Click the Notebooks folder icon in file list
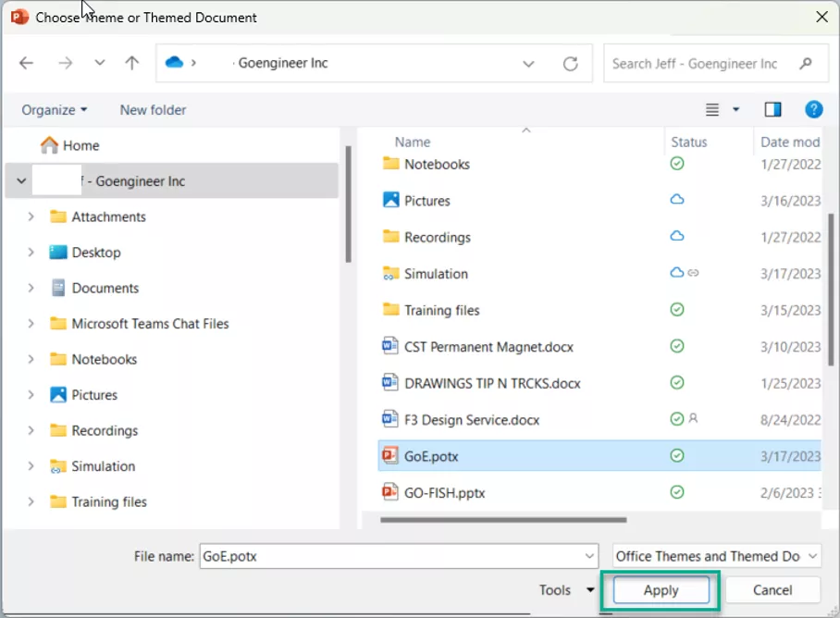840x618 pixels. (x=390, y=164)
